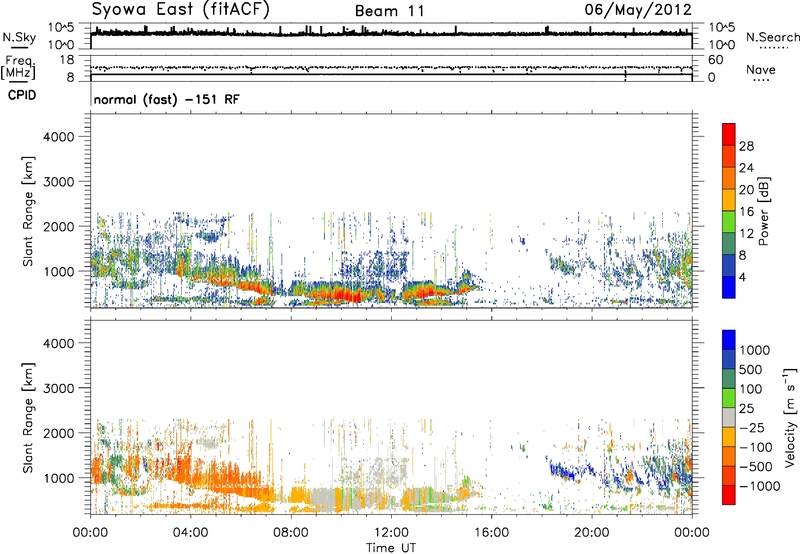Click the "-100" Velocity color bar label
Viewport: 800px width, 554px height.
pyautogui.click(x=756, y=447)
